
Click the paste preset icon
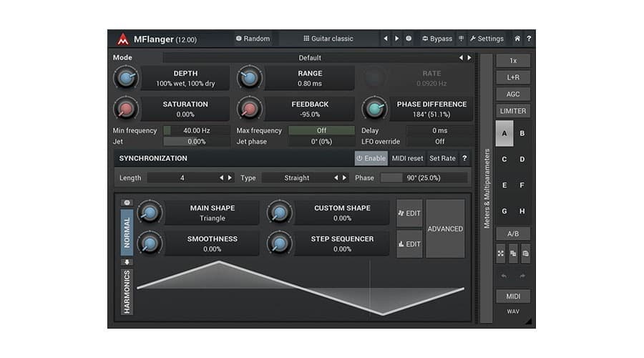(525, 253)
